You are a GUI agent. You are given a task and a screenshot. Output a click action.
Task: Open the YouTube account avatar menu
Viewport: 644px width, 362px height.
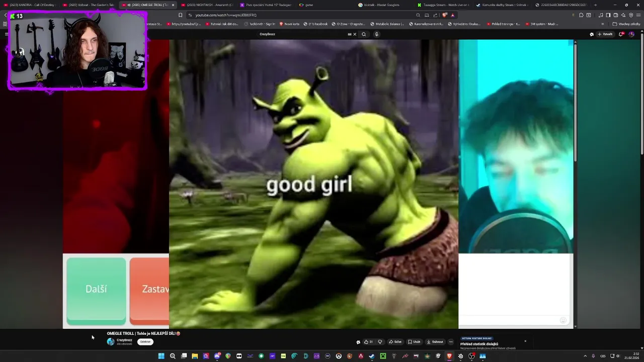[x=631, y=34]
